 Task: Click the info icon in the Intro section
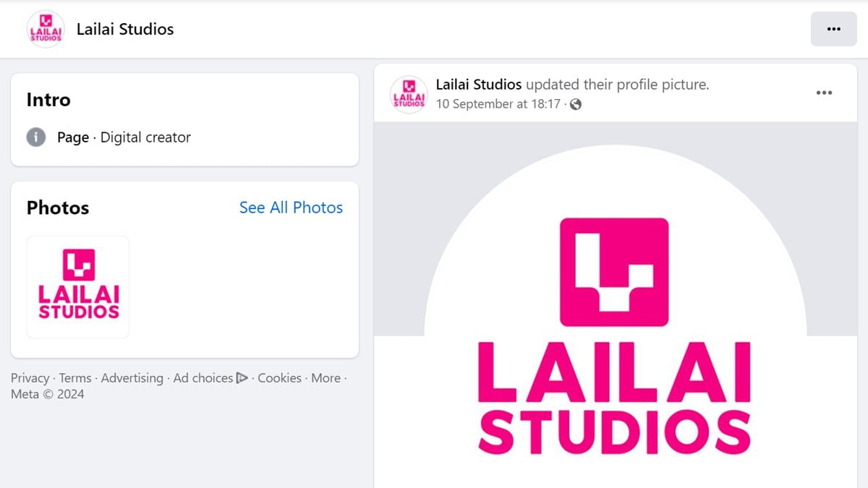[x=35, y=137]
